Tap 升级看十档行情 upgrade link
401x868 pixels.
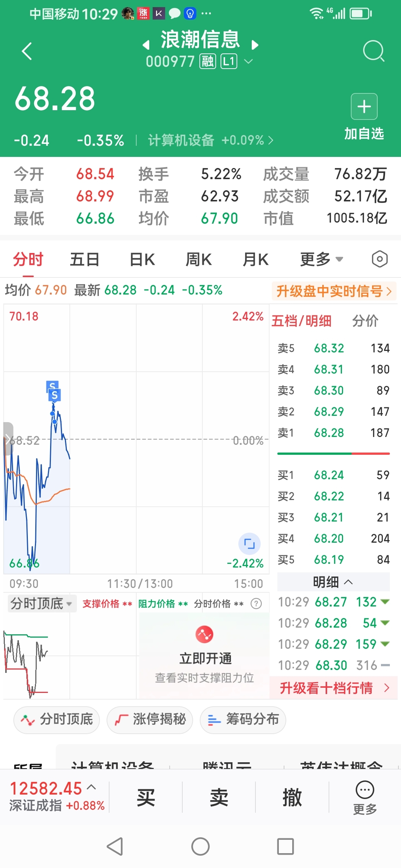[x=333, y=688]
